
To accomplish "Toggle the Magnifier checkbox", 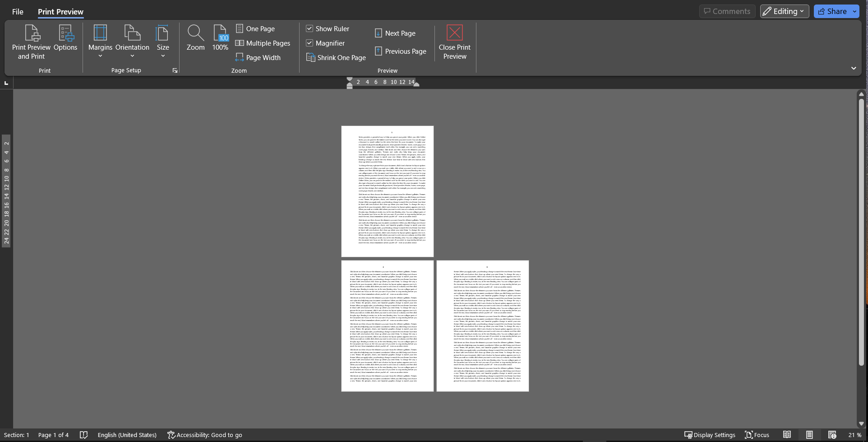I will tap(325, 43).
